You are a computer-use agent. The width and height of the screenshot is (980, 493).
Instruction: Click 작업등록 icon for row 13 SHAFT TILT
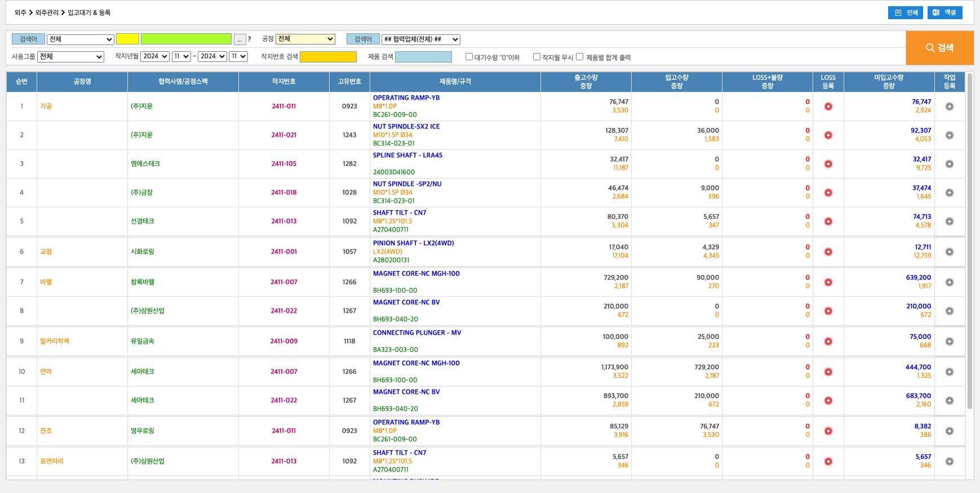[x=949, y=461]
